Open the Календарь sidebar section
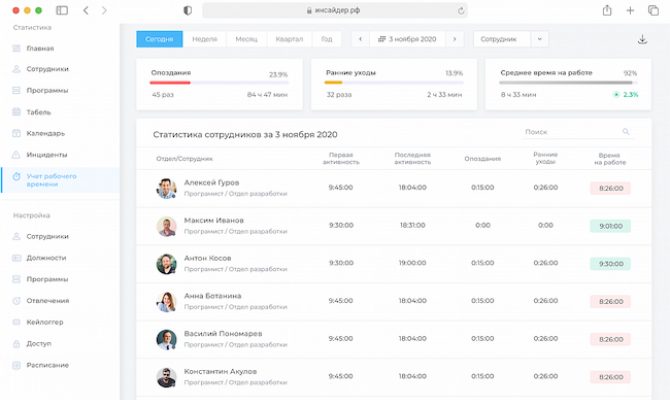The width and height of the screenshot is (670, 400). pos(46,133)
